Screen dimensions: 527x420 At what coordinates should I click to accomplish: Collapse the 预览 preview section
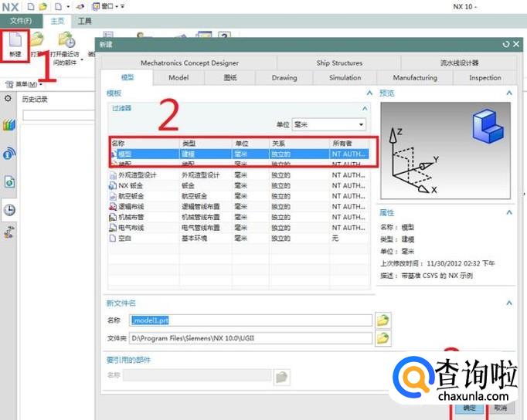pos(509,93)
